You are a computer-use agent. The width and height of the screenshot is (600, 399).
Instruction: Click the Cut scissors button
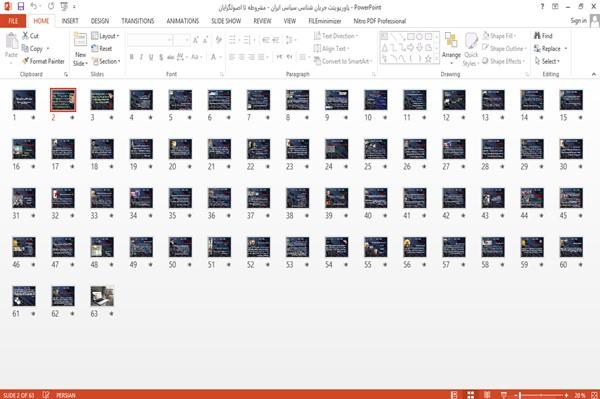pos(30,36)
